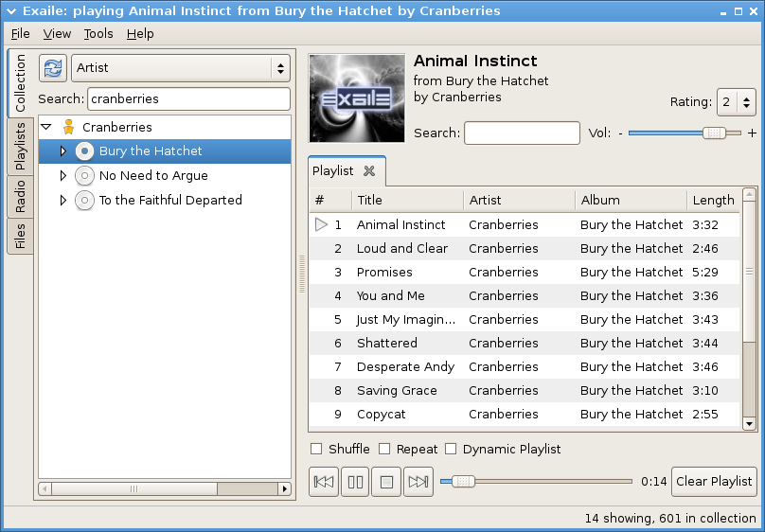Select the Shattered track row

point(525,343)
